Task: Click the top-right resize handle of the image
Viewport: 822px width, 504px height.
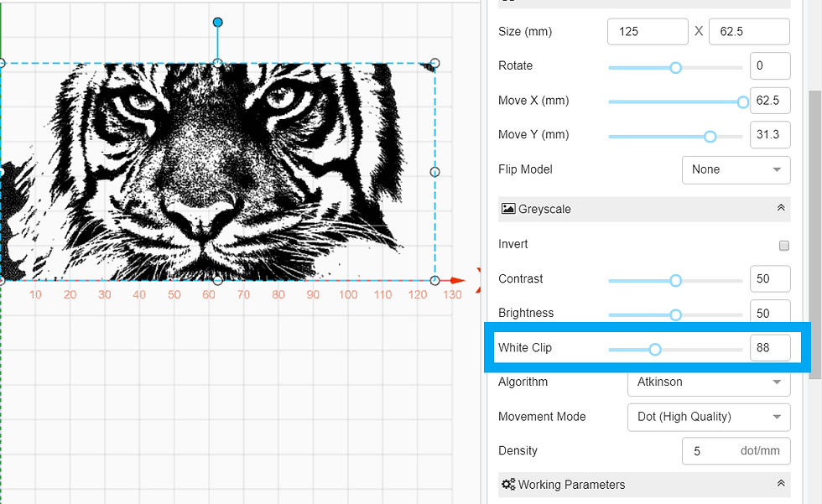Action: 434,64
